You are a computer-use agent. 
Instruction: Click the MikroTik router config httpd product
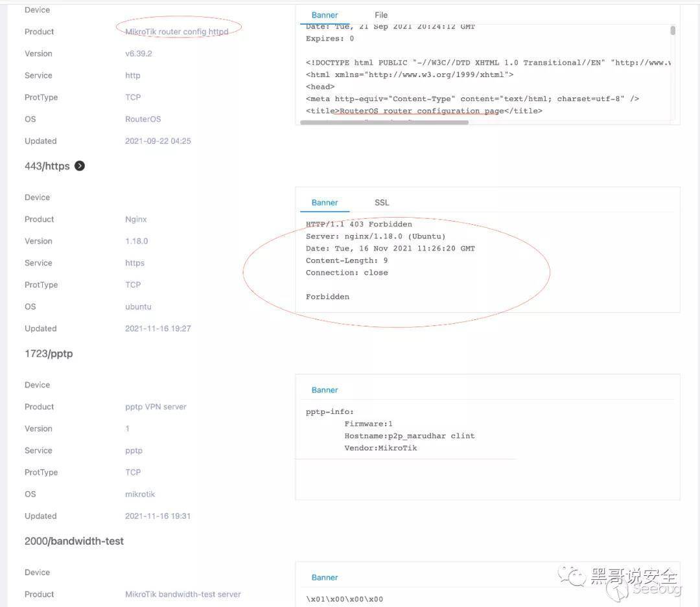177,32
